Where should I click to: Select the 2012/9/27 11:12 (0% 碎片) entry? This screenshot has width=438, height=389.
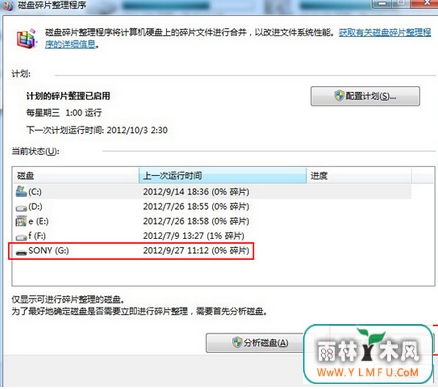(x=196, y=250)
